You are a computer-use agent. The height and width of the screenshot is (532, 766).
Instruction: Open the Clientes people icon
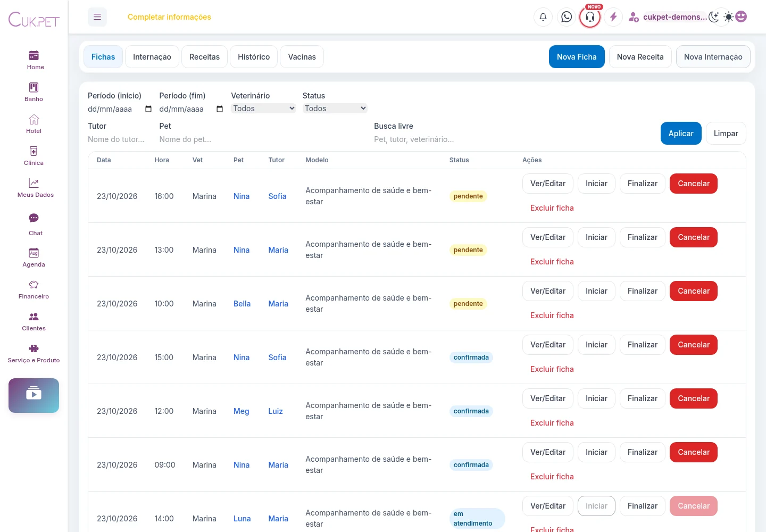tap(34, 317)
